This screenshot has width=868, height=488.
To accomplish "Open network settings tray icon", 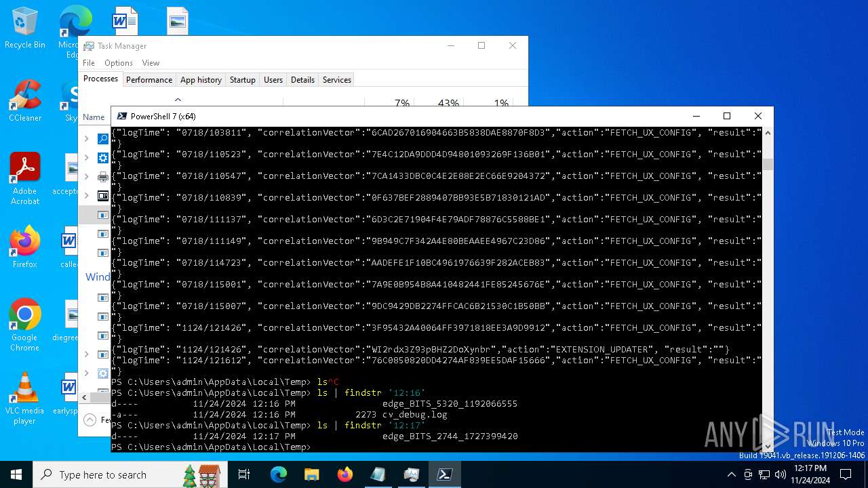I will 765,474.
